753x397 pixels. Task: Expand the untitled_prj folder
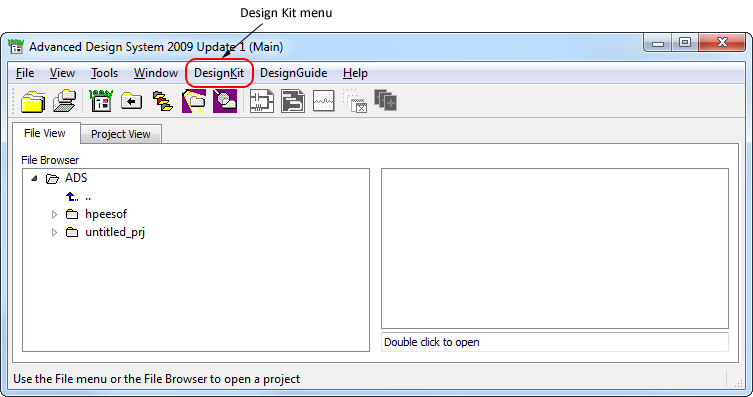coord(54,232)
